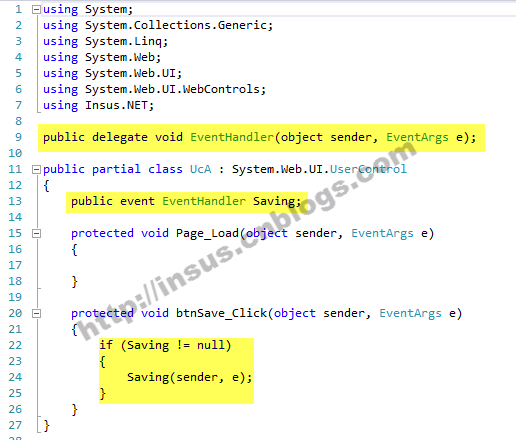Click the UcA class name
The image size is (516, 440).
(x=201, y=169)
